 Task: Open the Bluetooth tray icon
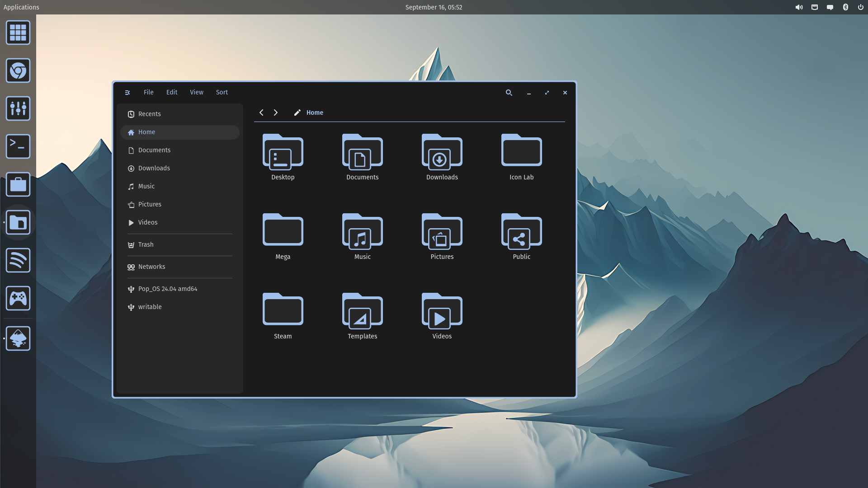pos(845,7)
